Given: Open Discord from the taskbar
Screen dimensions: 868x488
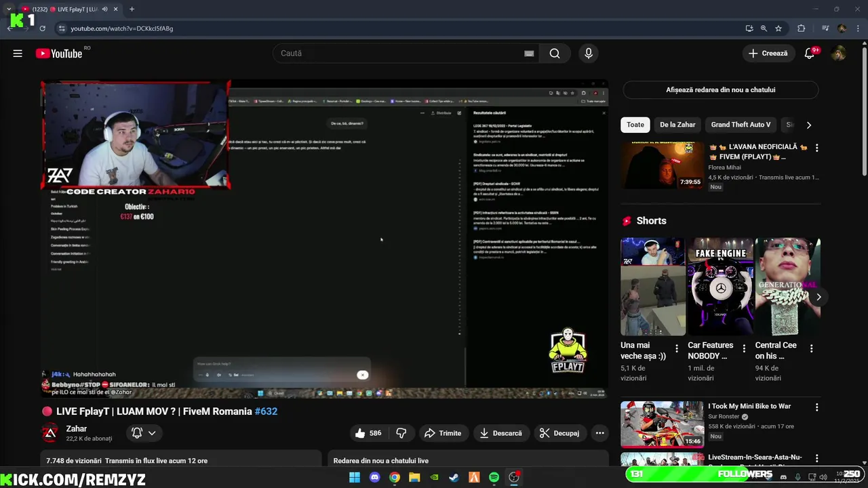Looking at the screenshot, I should click(374, 477).
